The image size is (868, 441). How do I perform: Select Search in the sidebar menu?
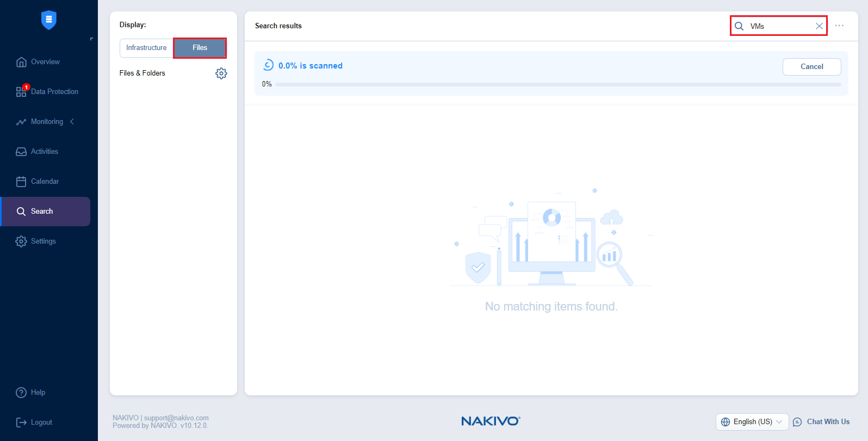42,212
